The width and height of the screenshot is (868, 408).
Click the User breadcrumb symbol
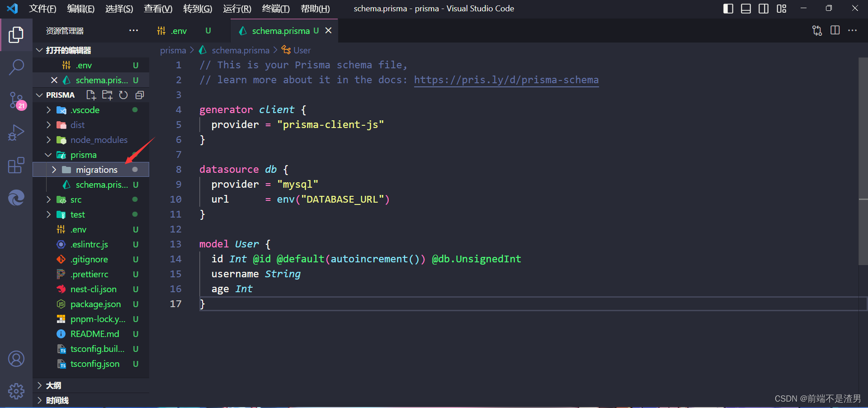point(302,50)
